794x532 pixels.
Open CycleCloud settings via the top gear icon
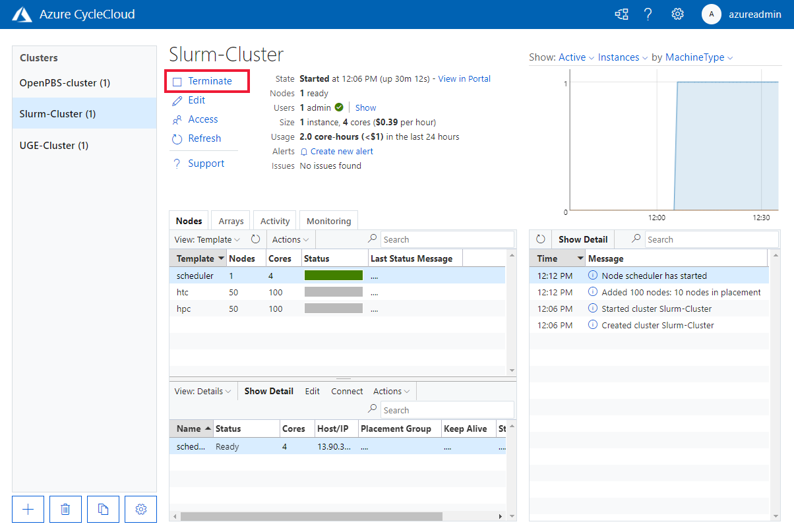point(677,14)
